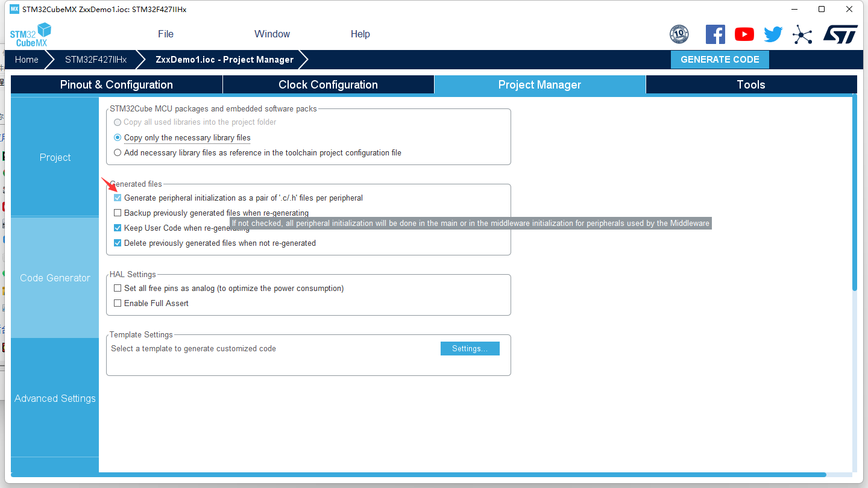Click the ST logo icon
Viewport: 868px width, 488px height.
(x=840, y=34)
